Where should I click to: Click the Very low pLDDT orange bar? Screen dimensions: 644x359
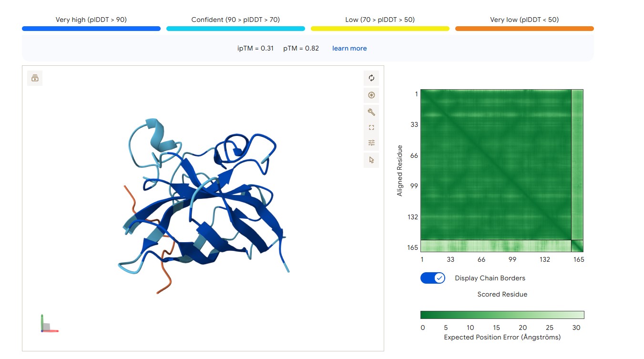tap(524, 29)
